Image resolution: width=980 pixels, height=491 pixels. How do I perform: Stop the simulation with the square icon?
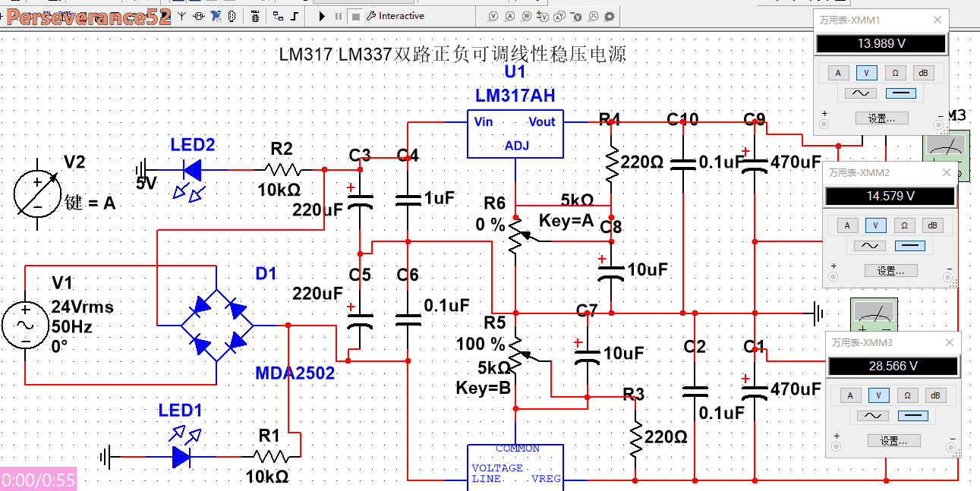356,16
